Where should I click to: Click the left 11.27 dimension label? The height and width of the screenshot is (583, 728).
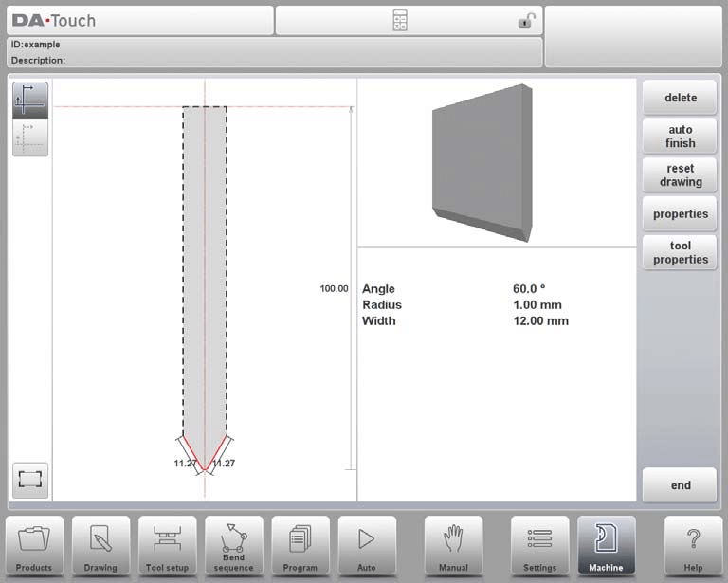184,464
